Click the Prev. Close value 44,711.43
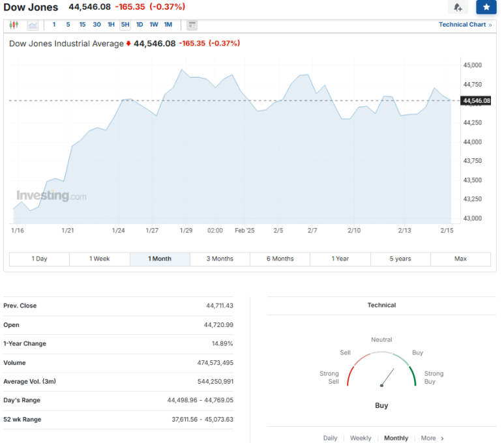This screenshot has width=504, height=443. (x=220, y=306)
